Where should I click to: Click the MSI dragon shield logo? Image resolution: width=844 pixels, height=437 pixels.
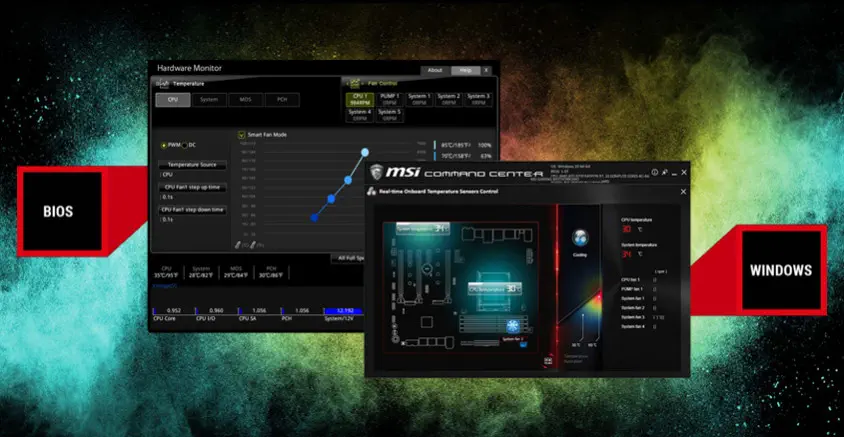tap(376, 172)
